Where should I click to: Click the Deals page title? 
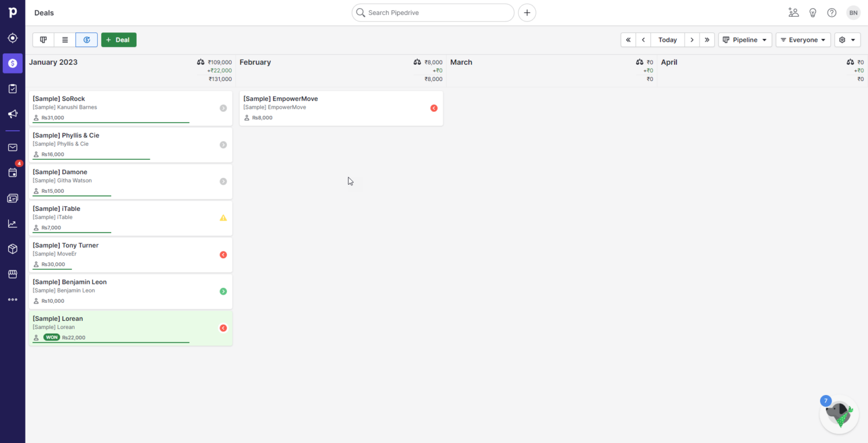click(44, 13)
